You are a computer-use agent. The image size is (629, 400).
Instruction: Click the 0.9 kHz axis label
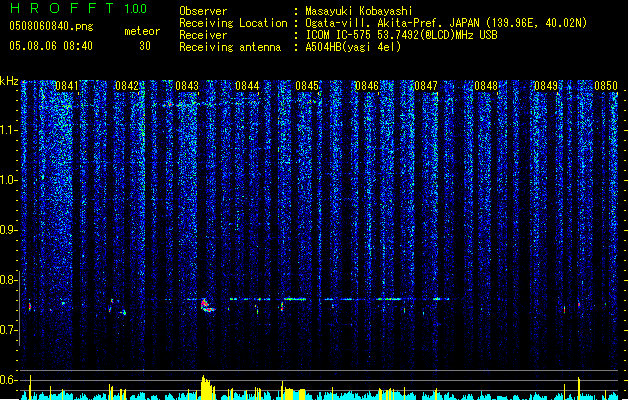coord(9,230)
